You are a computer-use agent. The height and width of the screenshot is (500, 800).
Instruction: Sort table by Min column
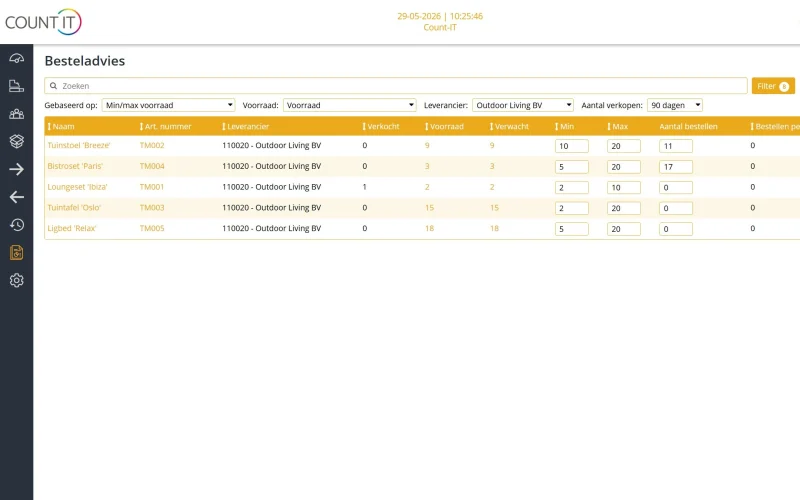(x=564, y=127)
